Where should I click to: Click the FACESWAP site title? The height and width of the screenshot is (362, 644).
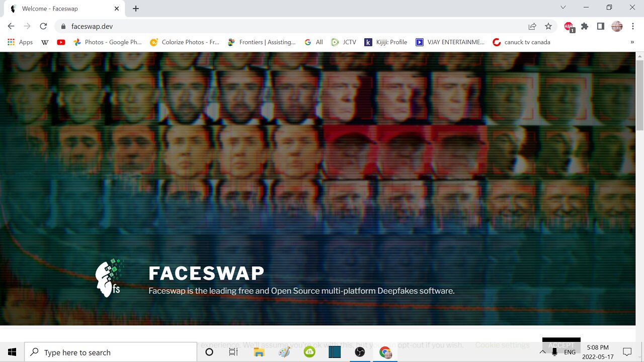pyautogui.click(x=206, y=274)
